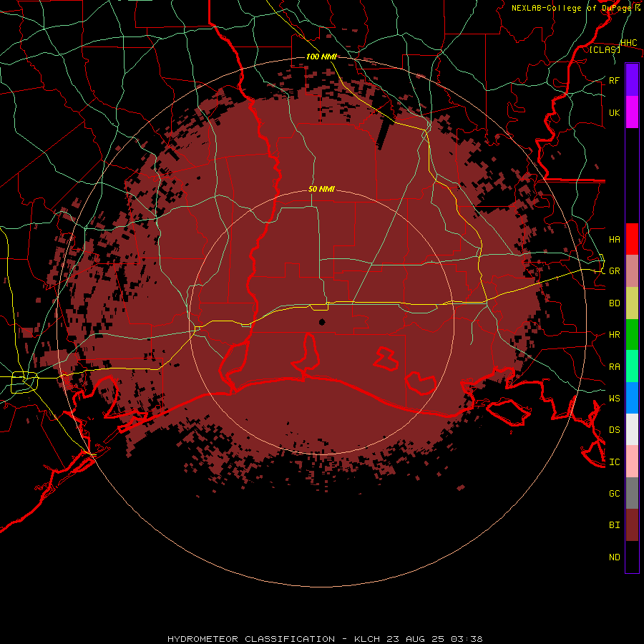Click the WS blue legend swatch
The width and height of the screenshot is (644, 644).
(632, 398)
